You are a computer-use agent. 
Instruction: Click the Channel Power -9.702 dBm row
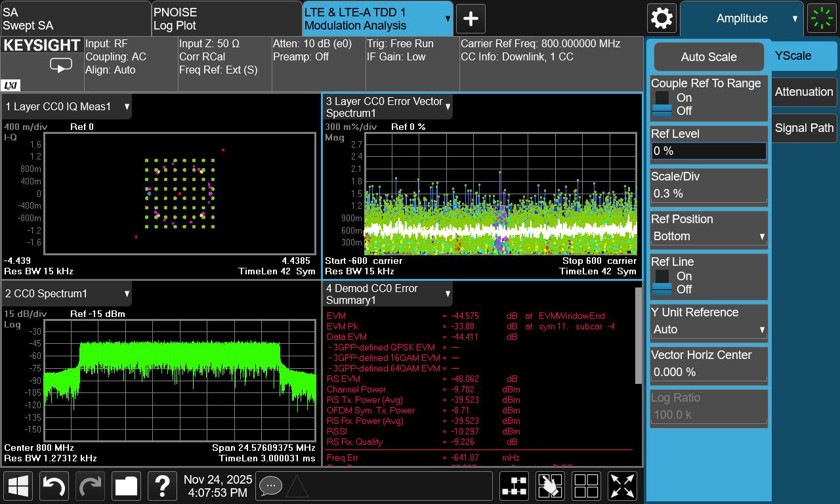pos(423,389)
